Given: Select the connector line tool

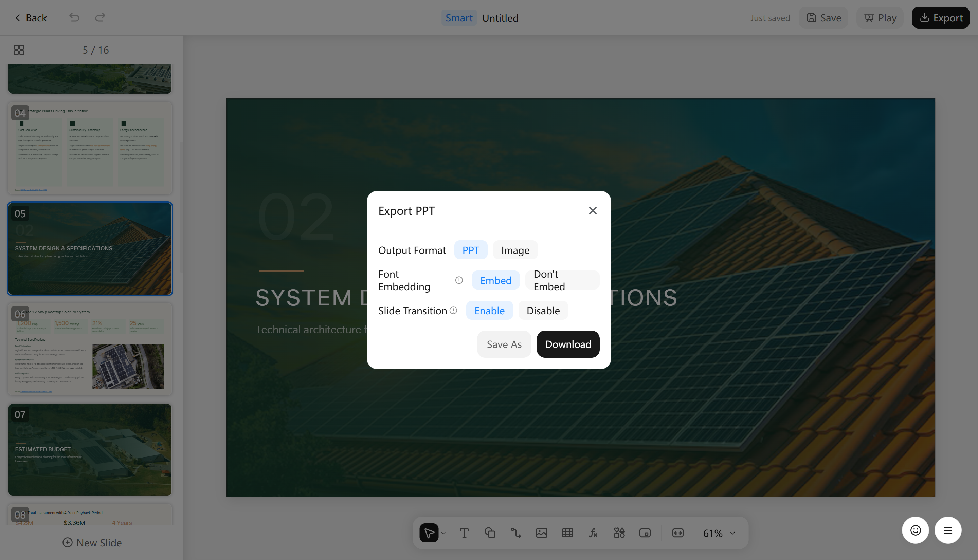Looking at the screenshot, I should pyautogui.click(x=515, y=533).
